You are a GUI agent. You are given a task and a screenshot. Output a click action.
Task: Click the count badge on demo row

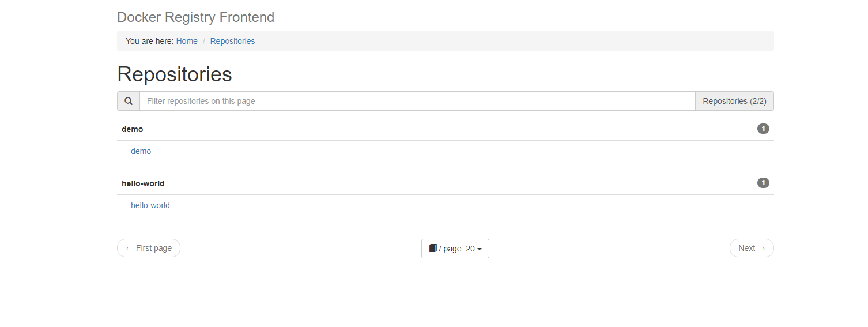tap(763, 129)
